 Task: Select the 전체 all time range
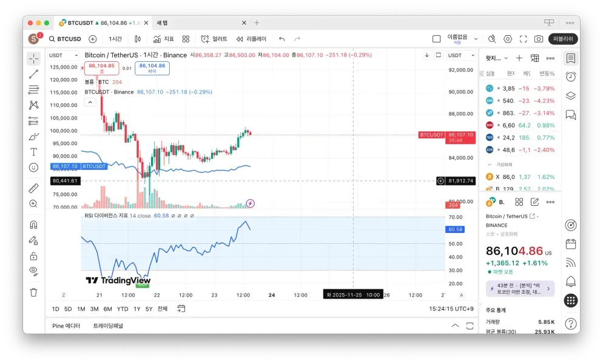(x=163, y=309)
